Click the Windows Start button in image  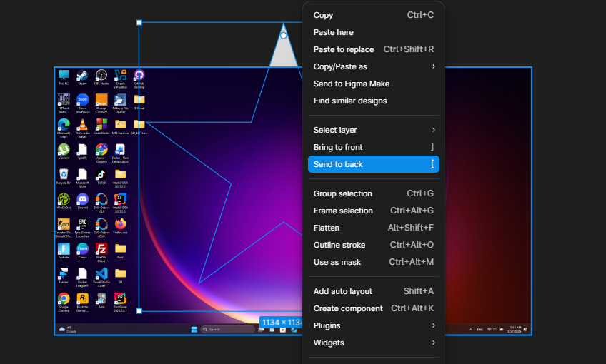click(x=194, y=330)
